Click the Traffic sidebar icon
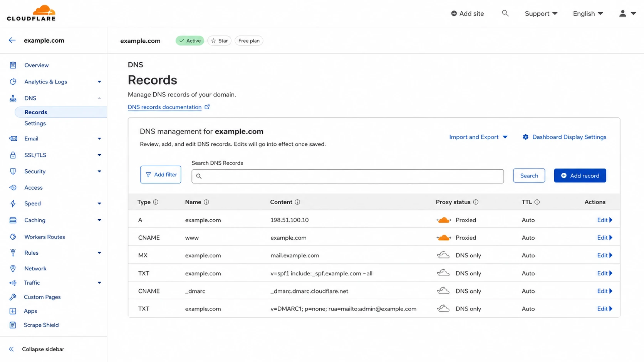 pos(13,283)
